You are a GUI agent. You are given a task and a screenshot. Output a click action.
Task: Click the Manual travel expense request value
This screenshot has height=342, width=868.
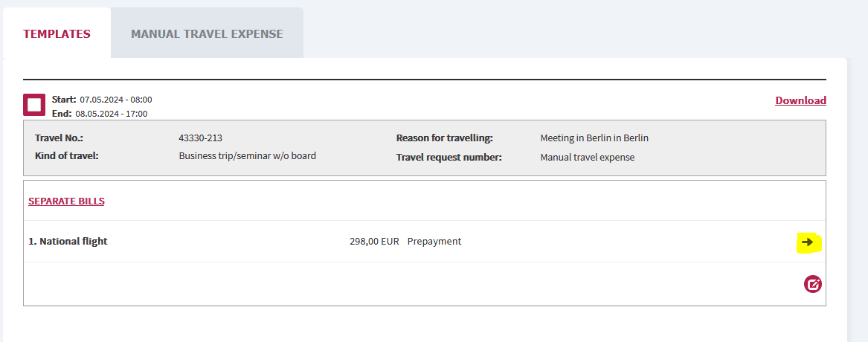tap(588, 157)
